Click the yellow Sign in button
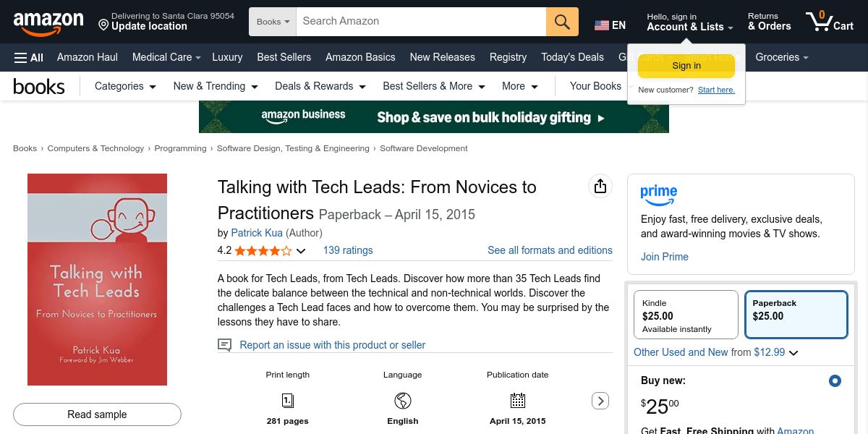868x434 pixels. pyautogui.click(x=686, y=66)
